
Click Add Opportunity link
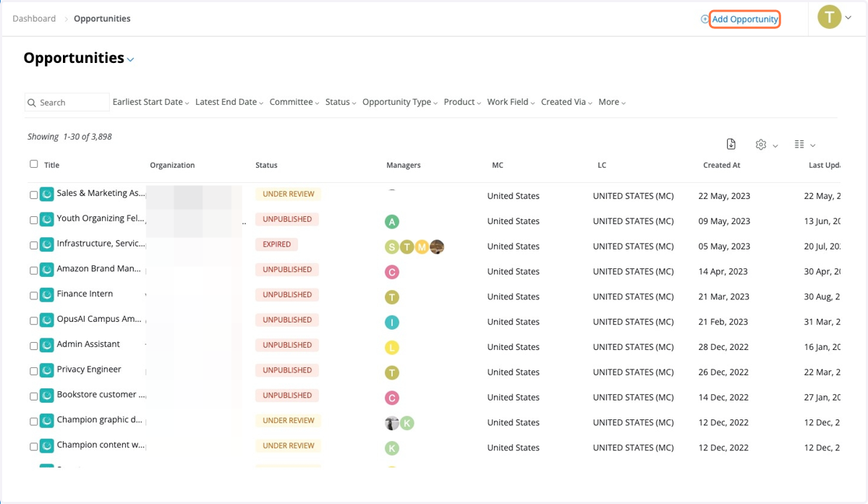tap(745, 20)
